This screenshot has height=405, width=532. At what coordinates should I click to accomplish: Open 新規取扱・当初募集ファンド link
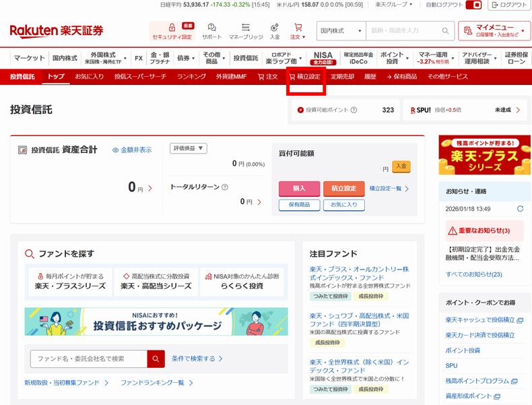66,383
